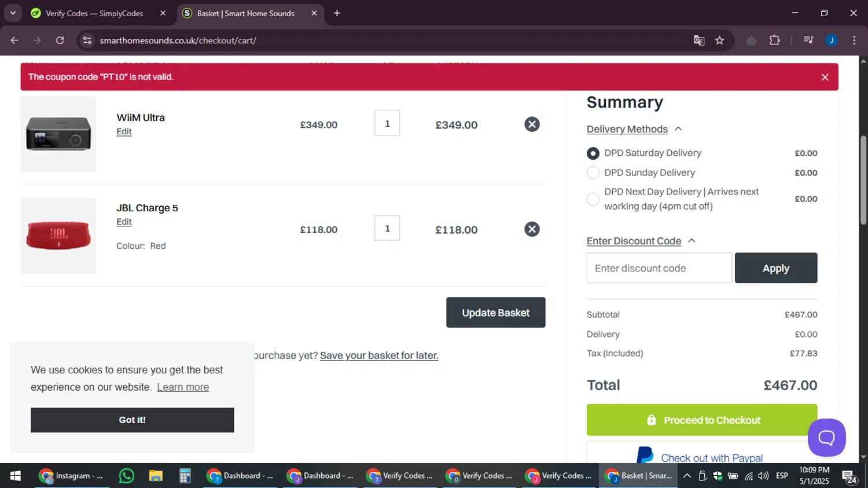Open the cookie Learn more link

click(183, 387)
